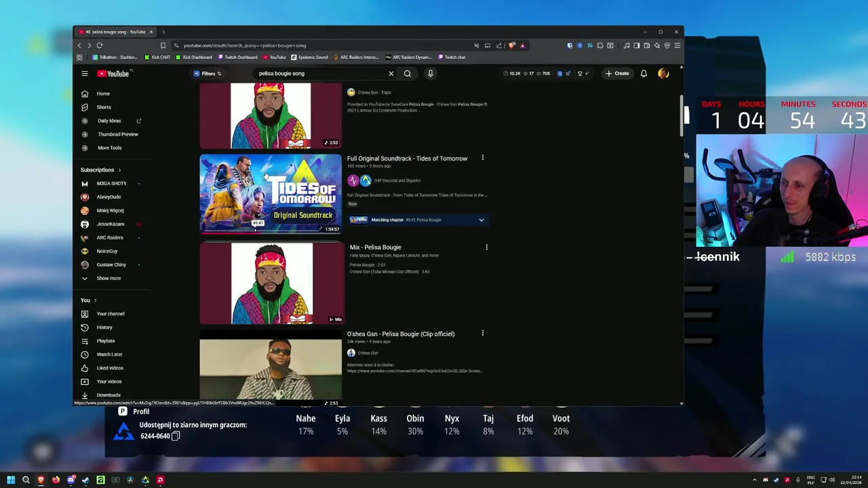Viewport: 868px width, 488px height.
Task: Open the ARC Raiders subscription
Action: point(110,238)
